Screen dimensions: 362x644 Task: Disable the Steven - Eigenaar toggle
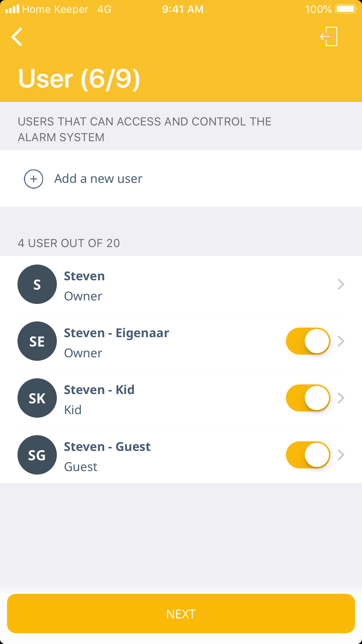click(308, 341)
